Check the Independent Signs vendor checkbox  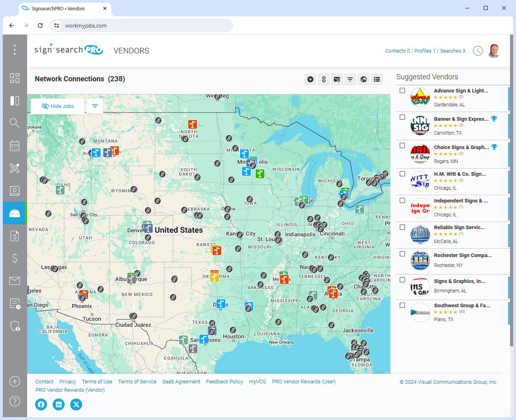pos(402,200)
